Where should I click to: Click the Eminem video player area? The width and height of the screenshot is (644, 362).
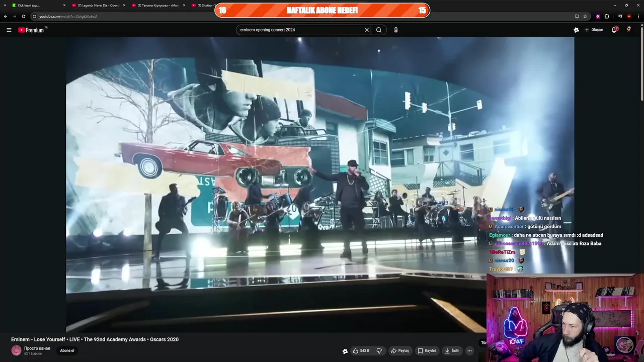pos(320,185)
